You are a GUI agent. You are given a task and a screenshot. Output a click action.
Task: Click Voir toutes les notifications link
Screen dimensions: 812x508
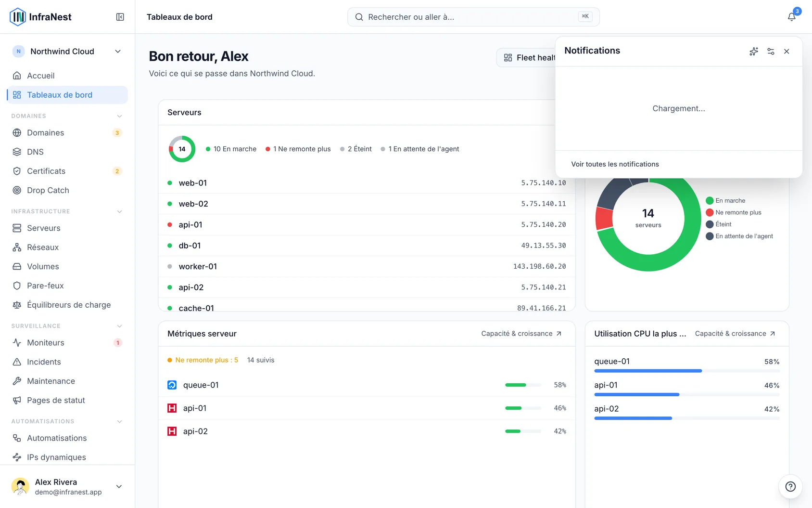pos(615,164)
